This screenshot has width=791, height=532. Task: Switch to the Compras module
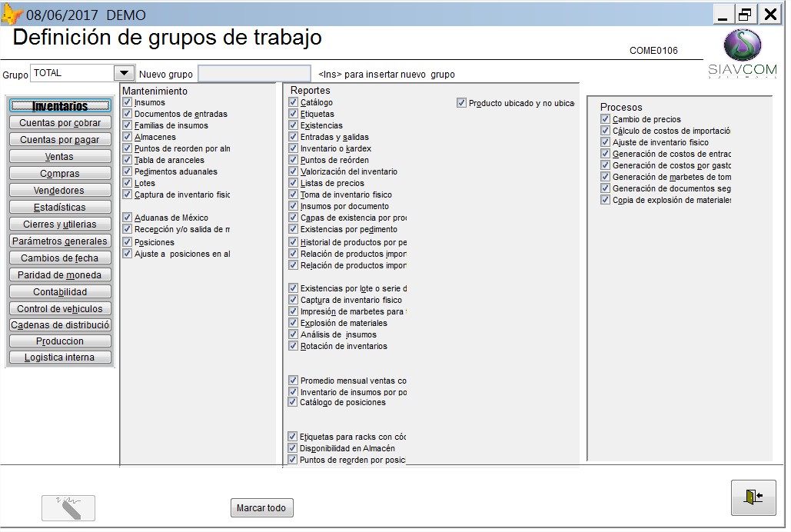pos(60,174)
